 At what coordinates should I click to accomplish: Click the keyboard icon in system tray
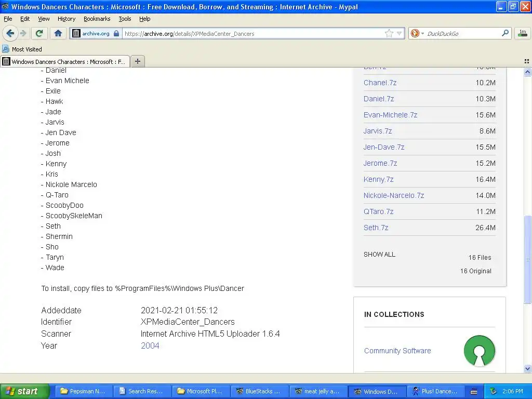(474, 392)
